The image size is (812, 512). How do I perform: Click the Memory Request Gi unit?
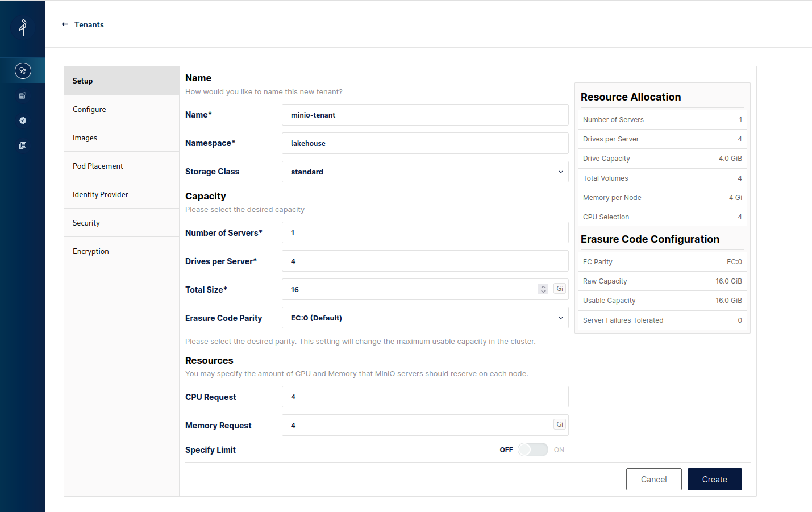[560, 424]
